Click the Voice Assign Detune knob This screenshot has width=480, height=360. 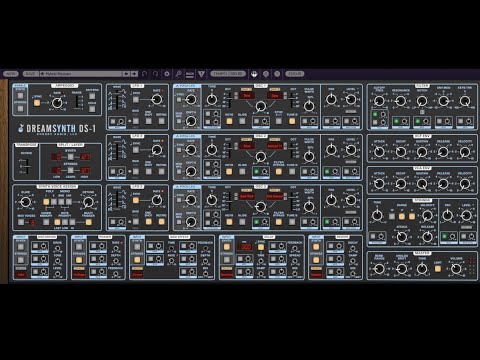(88, 202)
